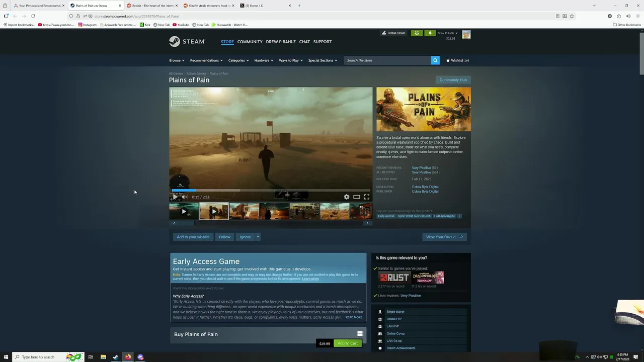This screenshot has width=644, height=362.
Task: Open the Hardware dropdown menu
Action: tap(264, 60)
